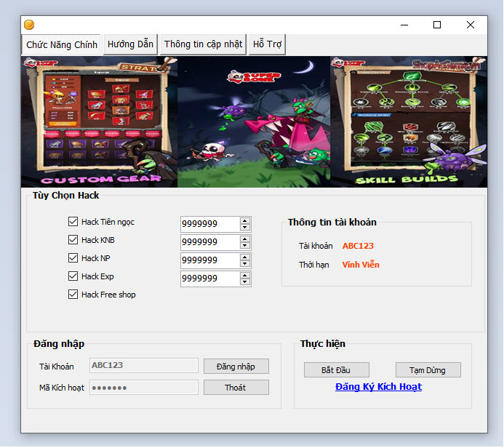504x448 pixels.
Task: Decrease Hack KNB value with down arrow
Action: coord(245,246)
